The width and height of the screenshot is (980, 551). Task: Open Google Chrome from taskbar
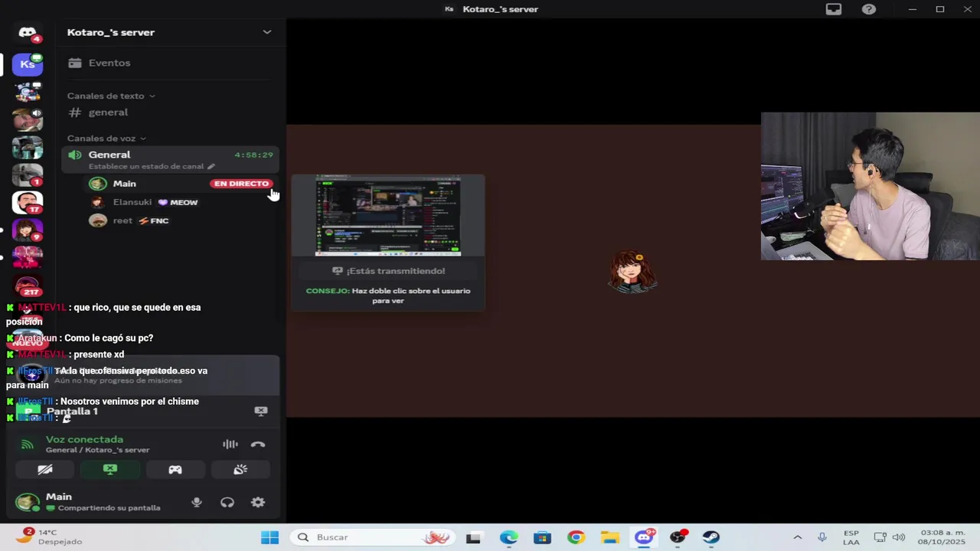click(576, 537)
